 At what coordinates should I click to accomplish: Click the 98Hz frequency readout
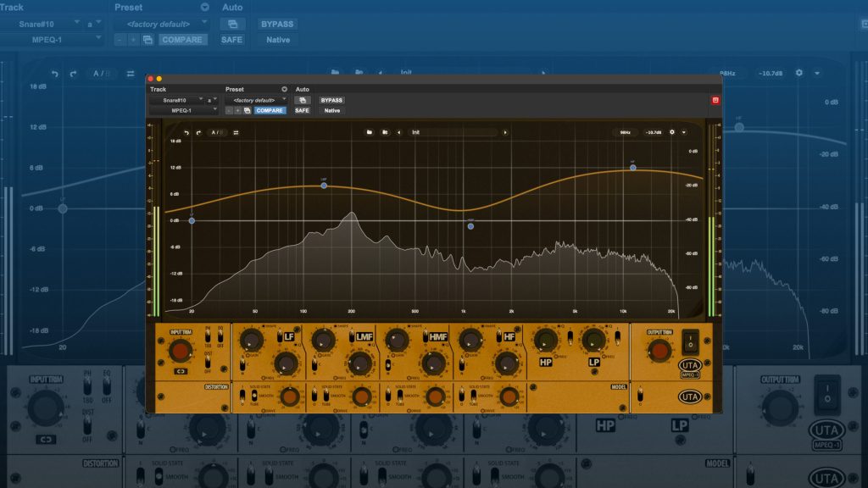tap(625, 132)
